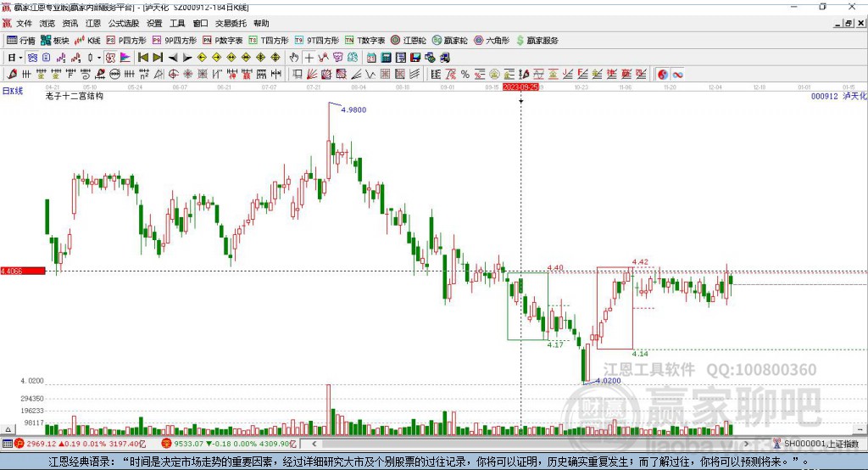Click the red 4.4066 price tag
868x470 pixels.
(x=23, y=271)
